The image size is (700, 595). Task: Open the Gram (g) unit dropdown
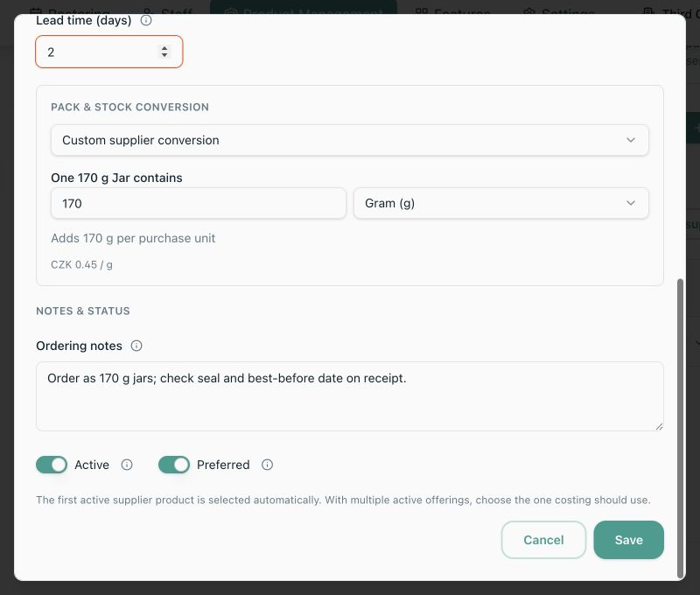[x=500, y=203]
